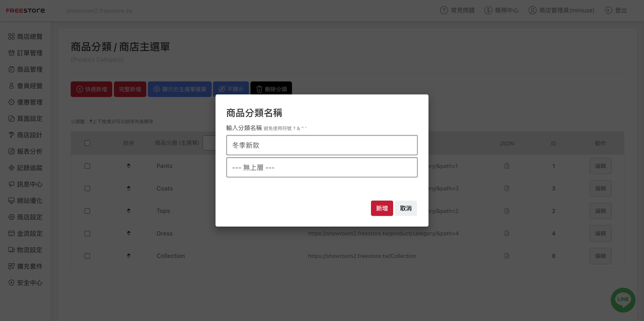The image size is (644, 321).
Task: Click the JSON file icon for Pants
Action: click(x=506, y=166)
